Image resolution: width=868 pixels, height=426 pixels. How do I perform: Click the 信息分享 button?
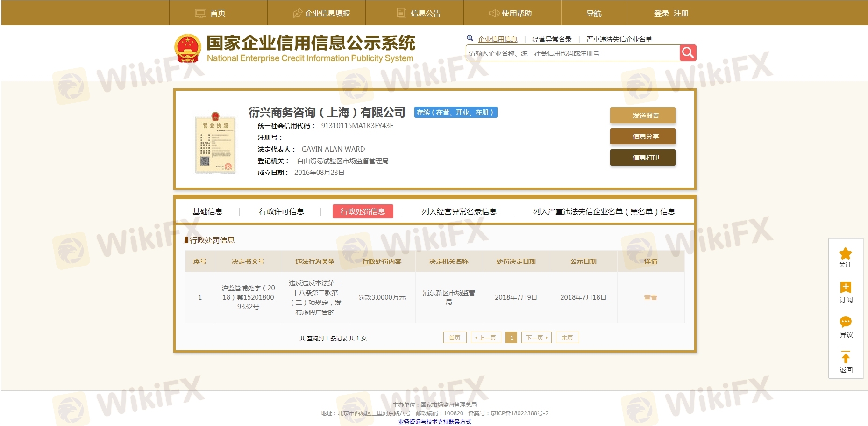643,137
